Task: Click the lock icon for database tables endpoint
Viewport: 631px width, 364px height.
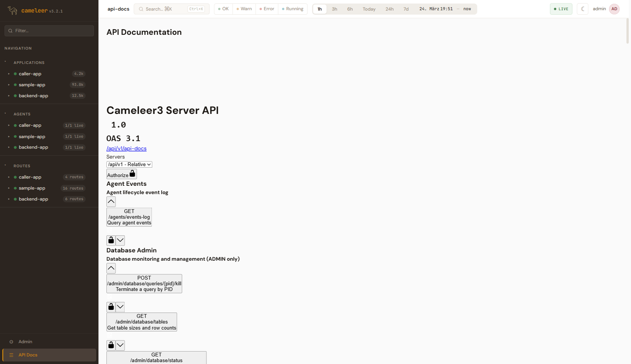Action: (x=111, y=345)
